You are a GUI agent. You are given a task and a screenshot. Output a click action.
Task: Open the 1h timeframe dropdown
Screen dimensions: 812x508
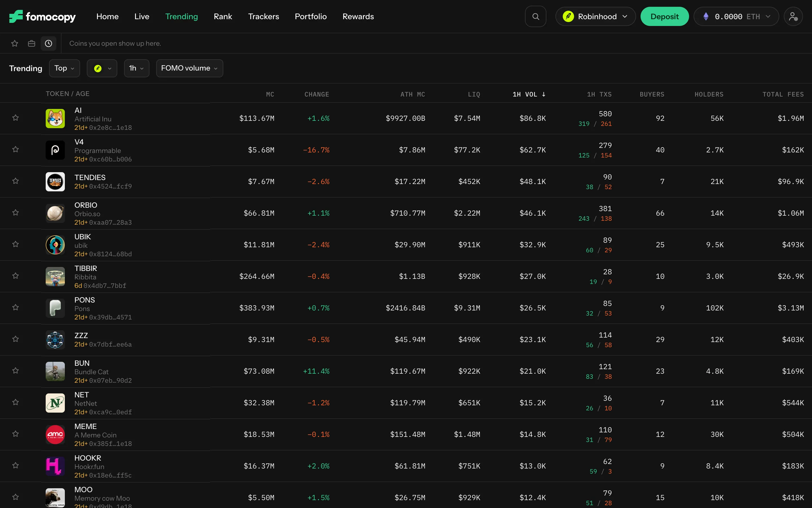136,68
